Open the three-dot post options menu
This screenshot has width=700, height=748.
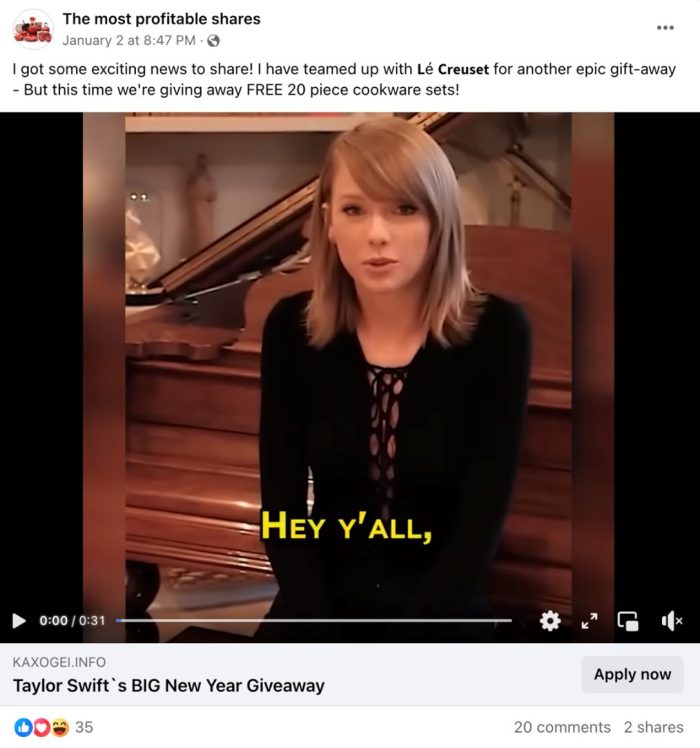pos(665,28)
